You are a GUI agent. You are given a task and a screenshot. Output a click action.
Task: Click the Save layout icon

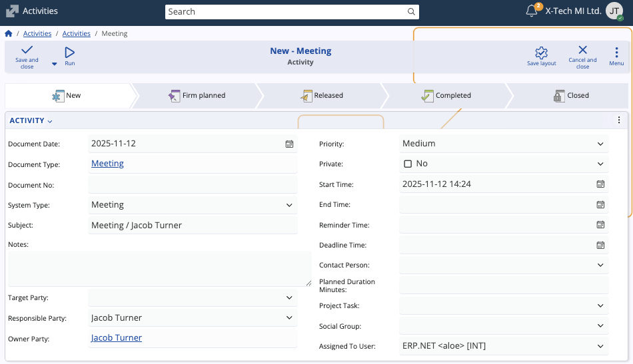click(x=541, y=53)
